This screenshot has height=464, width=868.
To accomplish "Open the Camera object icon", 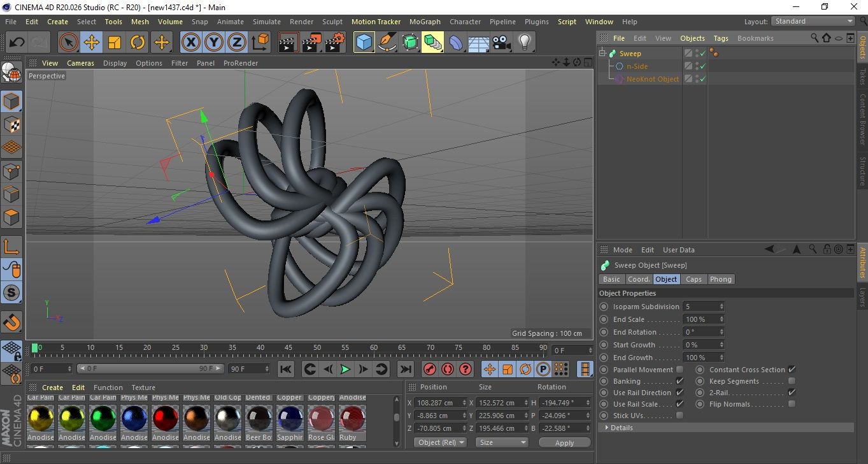I will (x=502, y=43).
